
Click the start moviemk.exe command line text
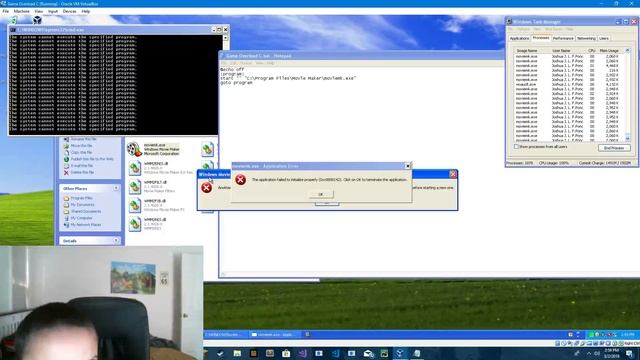pyautogui.click(x=288, y=78)
